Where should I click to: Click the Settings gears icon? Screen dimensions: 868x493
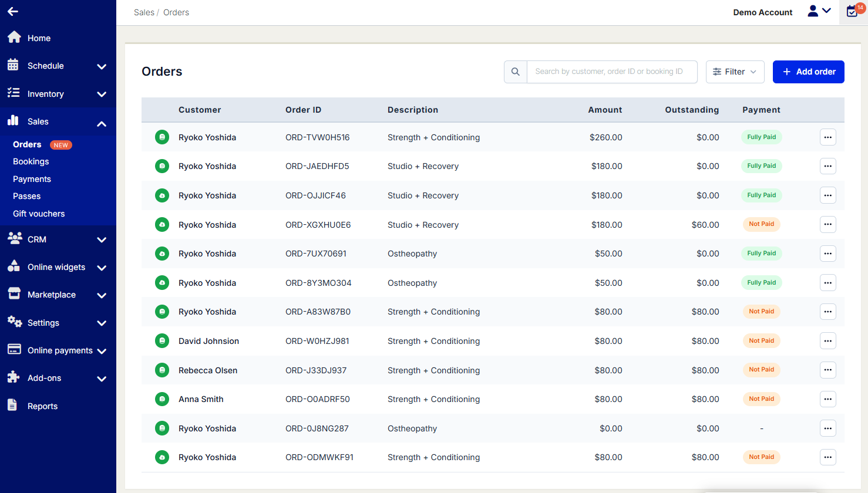[15, 321]
